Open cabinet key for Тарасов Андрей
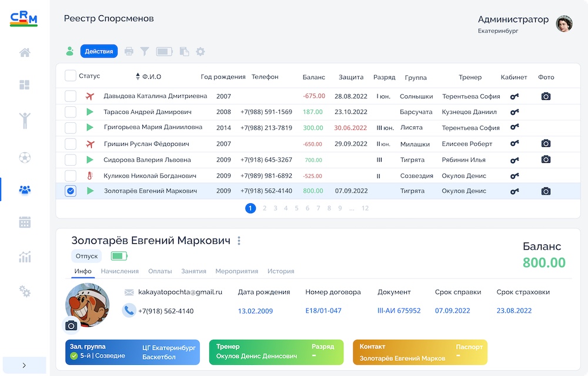Screen dimensions: 588x376 coord(514,112)
